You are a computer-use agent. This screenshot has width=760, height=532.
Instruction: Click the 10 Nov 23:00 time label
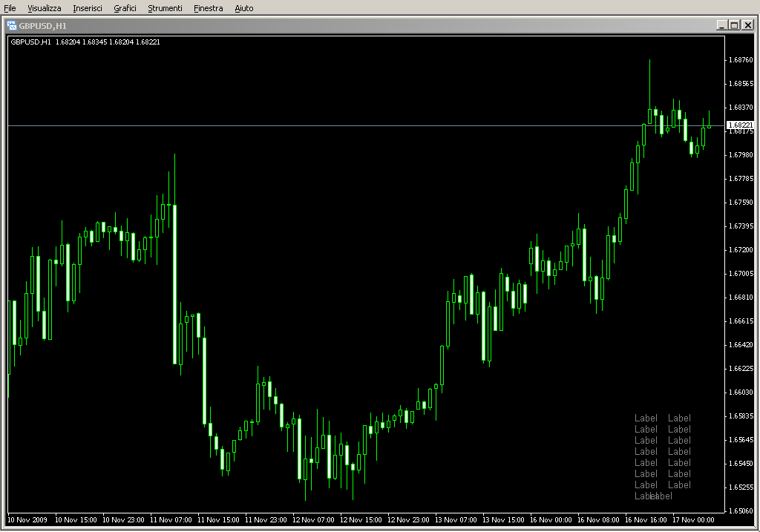123,520
